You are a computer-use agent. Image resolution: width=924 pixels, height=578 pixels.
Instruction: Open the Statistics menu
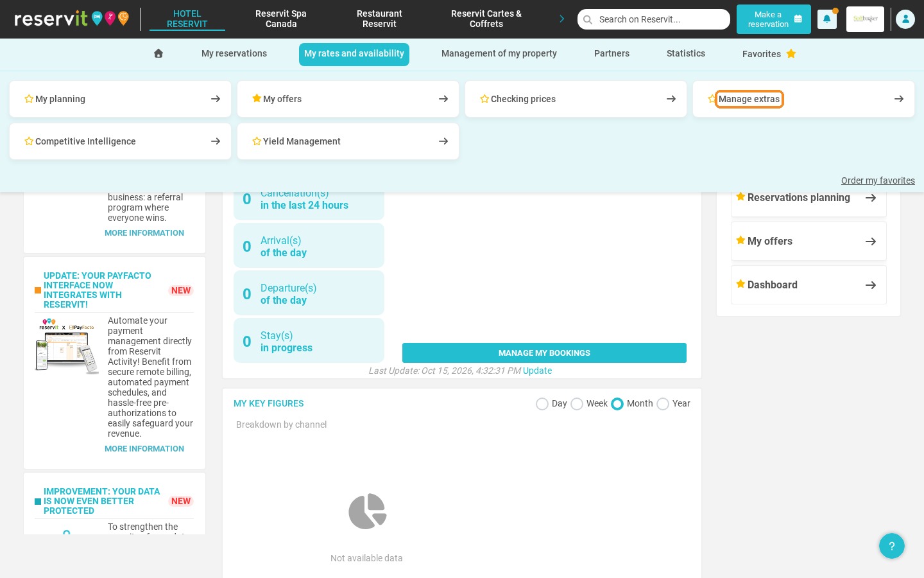coord(686,53)
